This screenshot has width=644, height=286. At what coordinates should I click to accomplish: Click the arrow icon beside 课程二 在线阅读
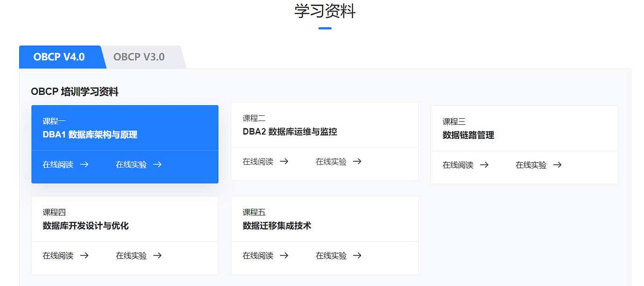point(285,161)
